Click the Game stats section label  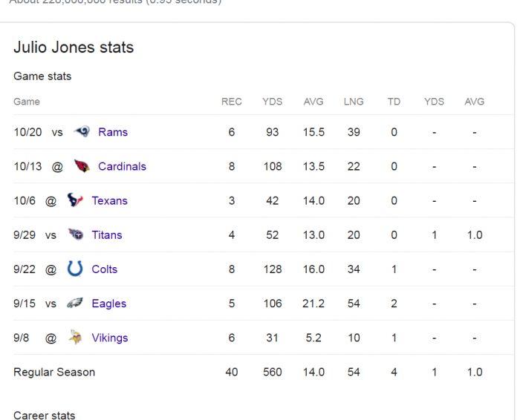pyautogui.click(x=42, y=76)
